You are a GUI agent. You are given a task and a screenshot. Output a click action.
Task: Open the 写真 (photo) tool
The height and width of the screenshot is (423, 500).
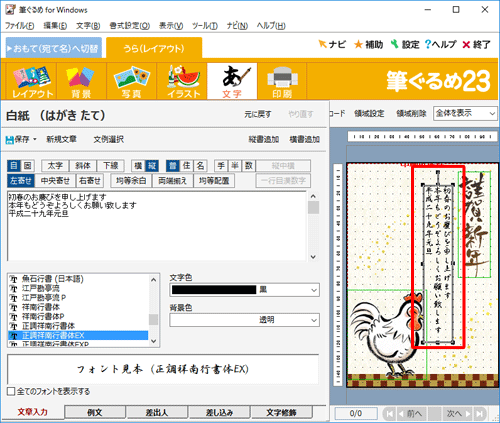[x=131, y=81]
